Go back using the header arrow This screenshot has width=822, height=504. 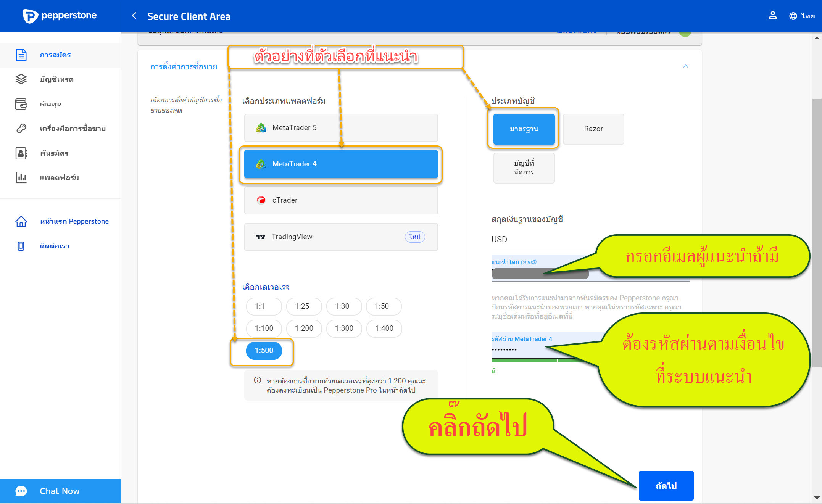[x=134, y=16]
